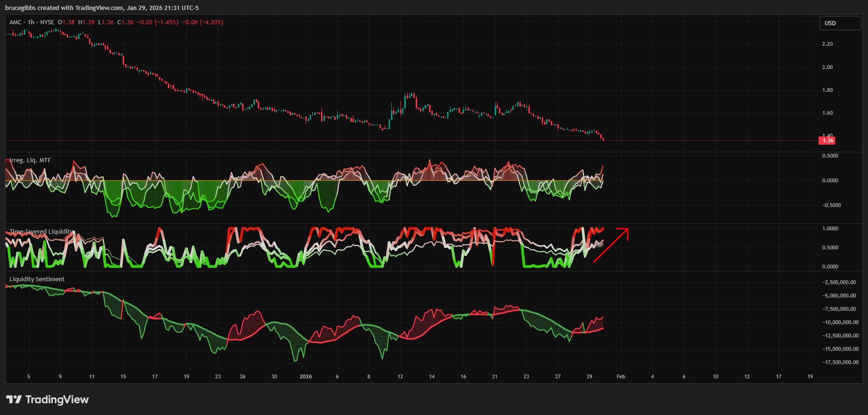Click the TradingView logo icon
Viewport: 868px width, 415px height.
14,399
